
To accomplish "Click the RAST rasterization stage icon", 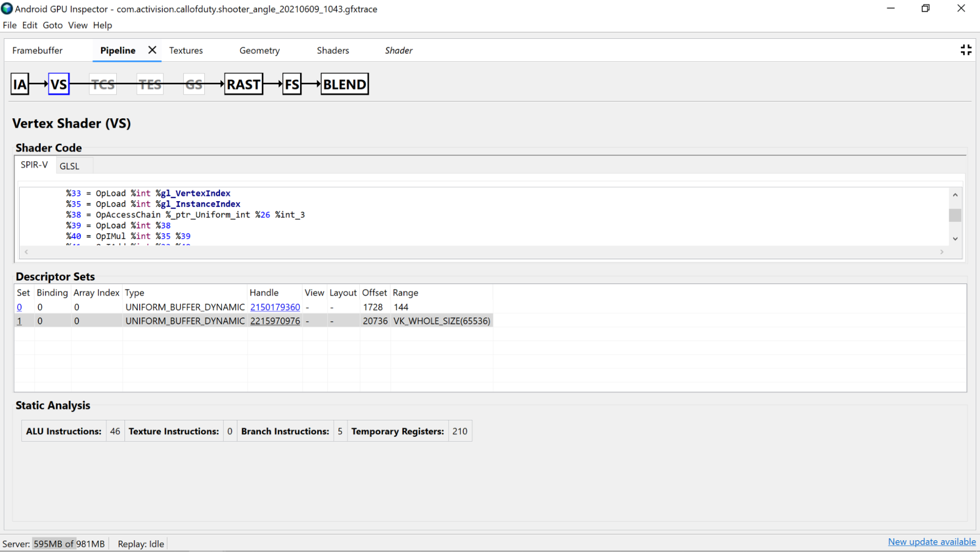I will (x=244, y=84).
